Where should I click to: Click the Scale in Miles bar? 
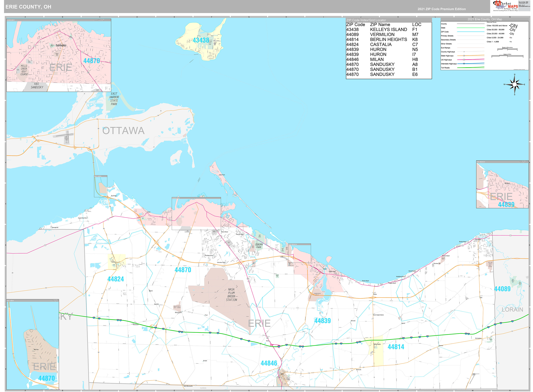pyautogui.click(x=507, y=56)
